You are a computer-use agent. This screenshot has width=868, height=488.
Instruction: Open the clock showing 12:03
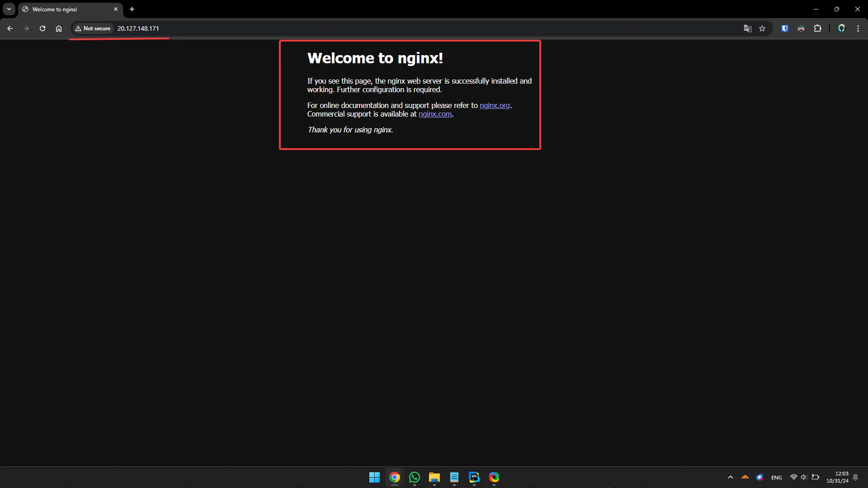click(x=837, y=477)
